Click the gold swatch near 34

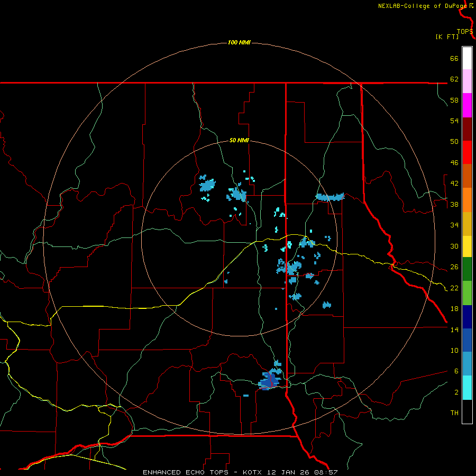(x=467, y=224)
